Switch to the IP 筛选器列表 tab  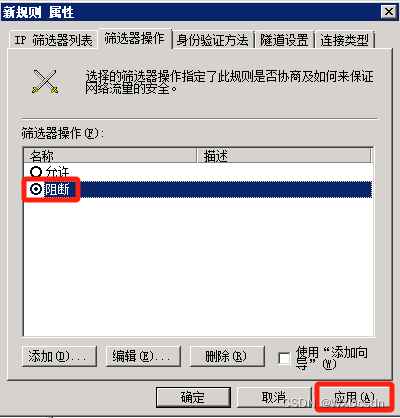coord(53,41)
